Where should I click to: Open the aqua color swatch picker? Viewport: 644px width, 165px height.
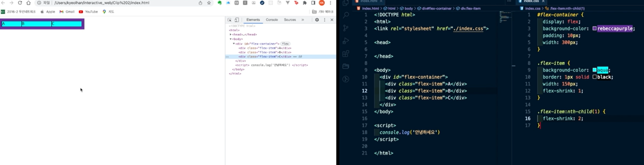(x=595, y=70)
